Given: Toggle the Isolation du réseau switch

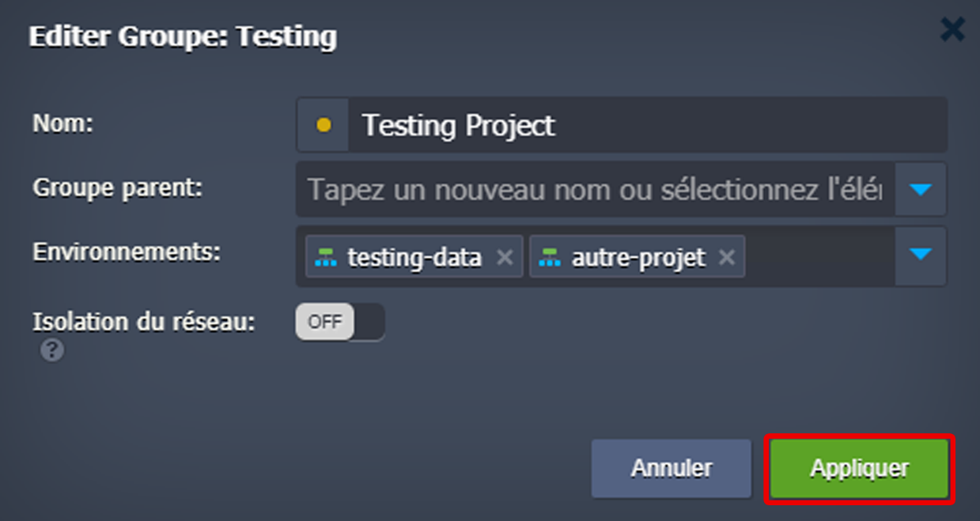Looking at the screenshot, I should tap(340, 323).
